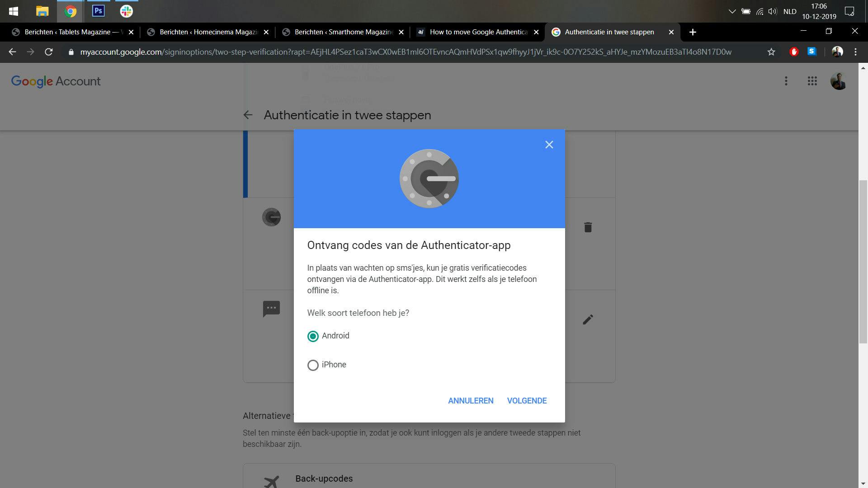The height and width of the screenshot is (488, 868).
Task: Open the Google apps grid
Action: tap(812, 81)
